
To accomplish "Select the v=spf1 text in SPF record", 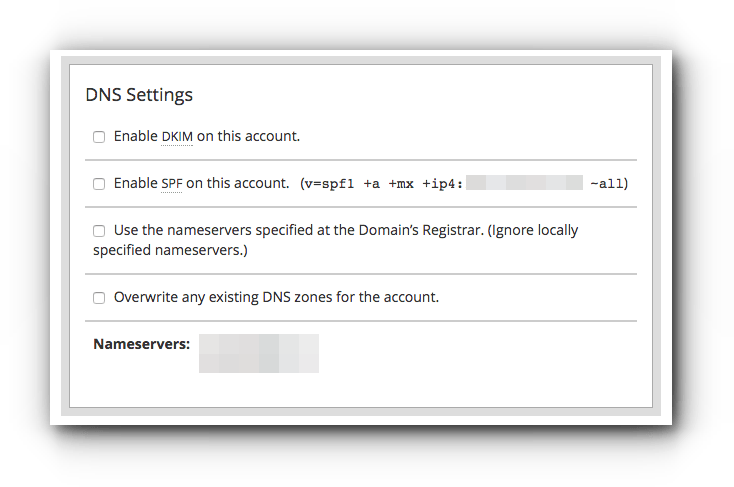I will click(327, 184).
